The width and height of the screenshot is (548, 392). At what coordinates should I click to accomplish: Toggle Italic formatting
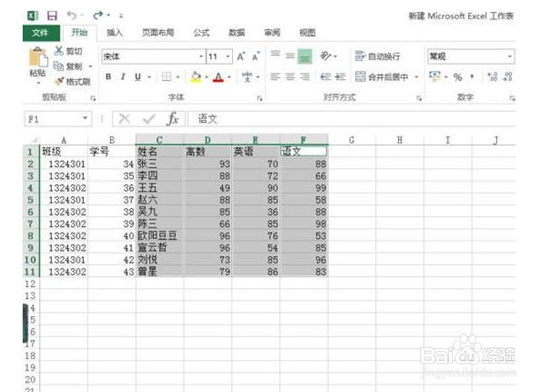click(123, 77)
